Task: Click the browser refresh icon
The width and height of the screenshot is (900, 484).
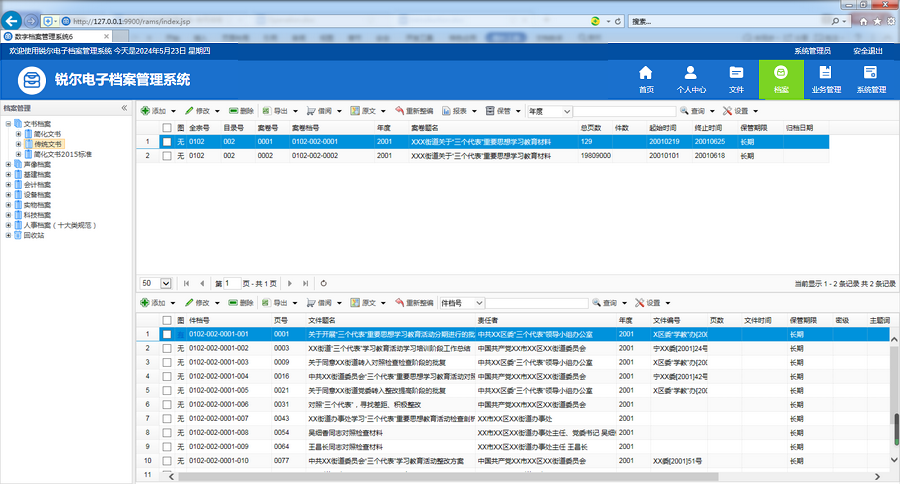Action: tap(618, 21)
